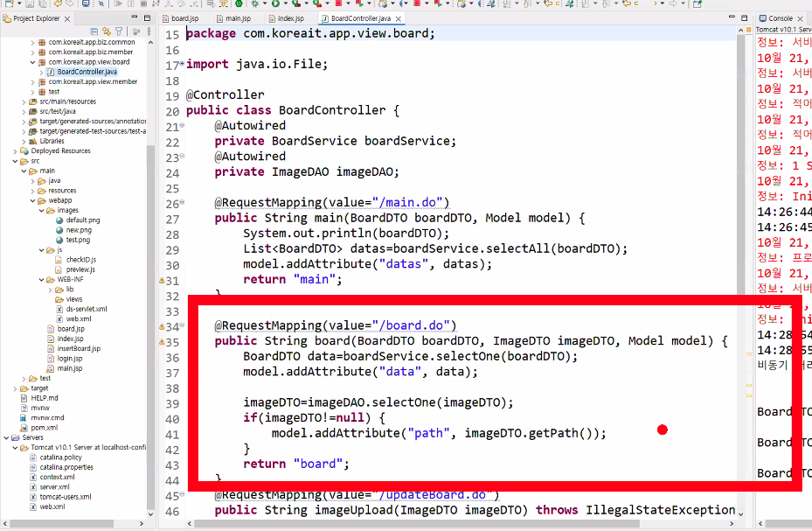Toggle Link with Editor in Project Explorer
This screenshot has height=531, width=812.
click(x=107, y=31)
